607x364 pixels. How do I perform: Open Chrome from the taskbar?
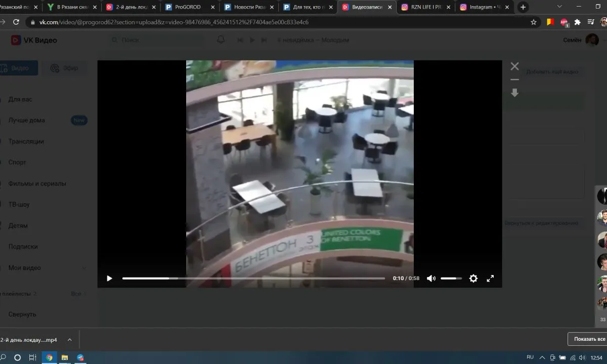click(49, 357)
